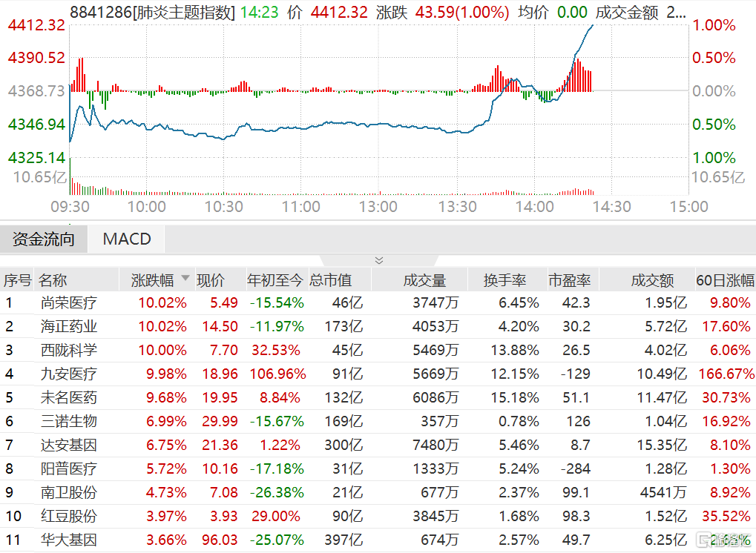Sort by 现价 column header
Image resolution: width=756 pixels, height=553 pixels.
point(211,280)
